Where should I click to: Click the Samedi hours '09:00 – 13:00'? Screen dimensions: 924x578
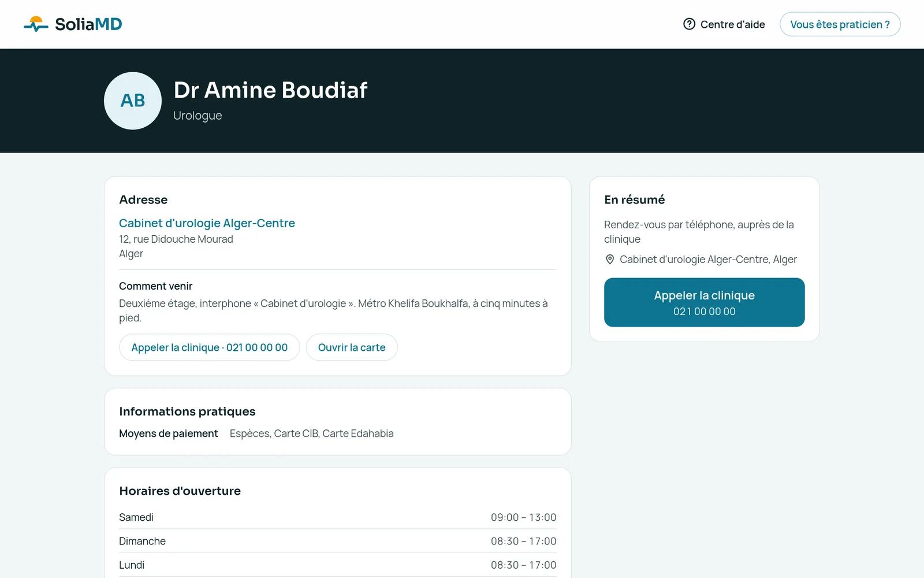coord(524,517)
